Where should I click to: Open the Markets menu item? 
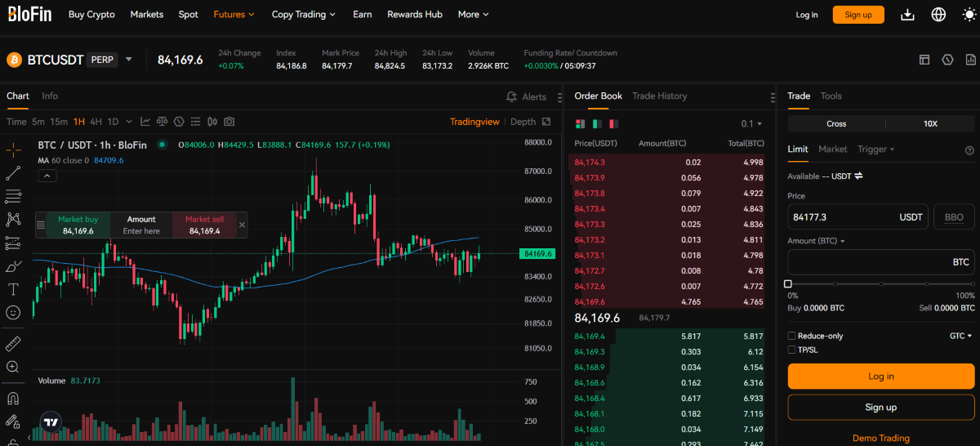pyautogui.click(x=147, y=15)
